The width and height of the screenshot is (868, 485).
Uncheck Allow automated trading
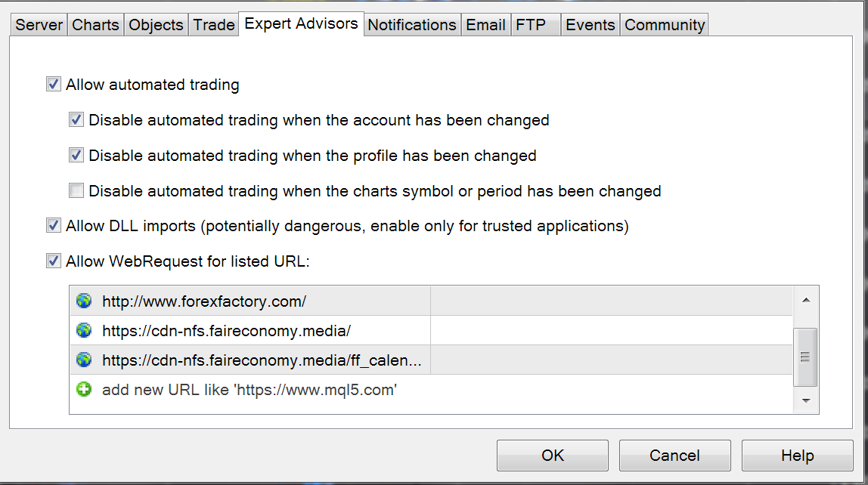(54, 84)
